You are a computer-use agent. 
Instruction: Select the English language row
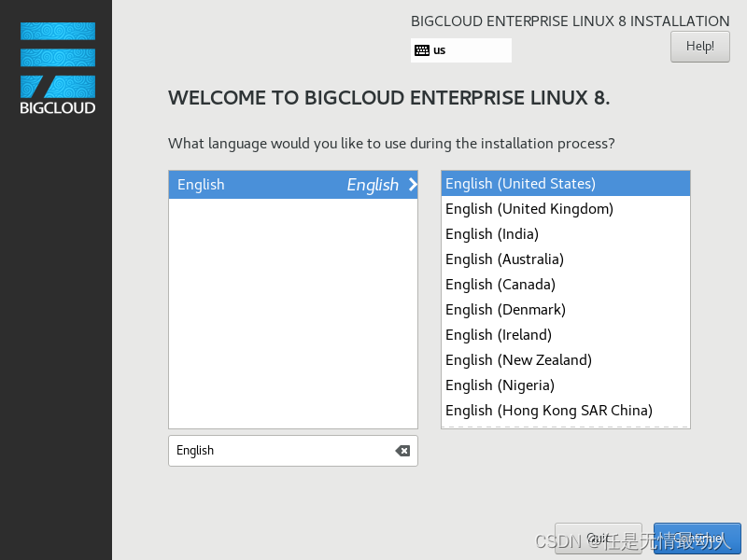[x=293, y=185]
